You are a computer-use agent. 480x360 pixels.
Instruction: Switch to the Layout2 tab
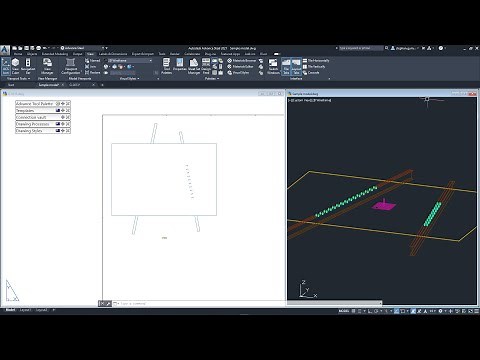coord(41,310)
